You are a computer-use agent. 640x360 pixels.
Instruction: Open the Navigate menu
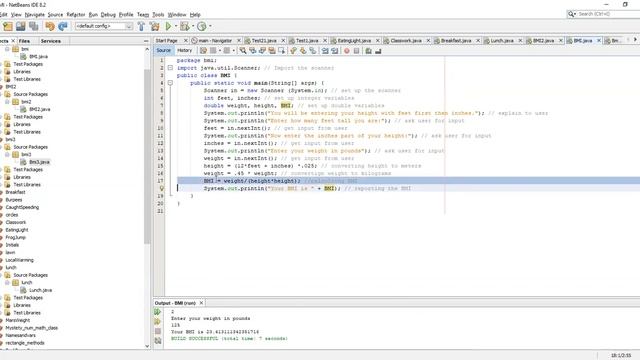tap(35, 15)
